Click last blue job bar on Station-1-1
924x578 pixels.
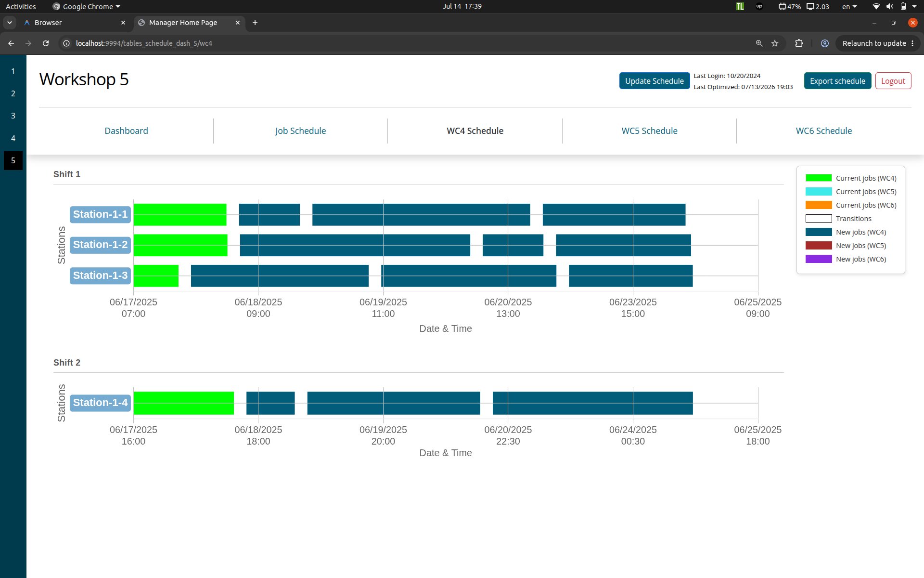[614, 214]
